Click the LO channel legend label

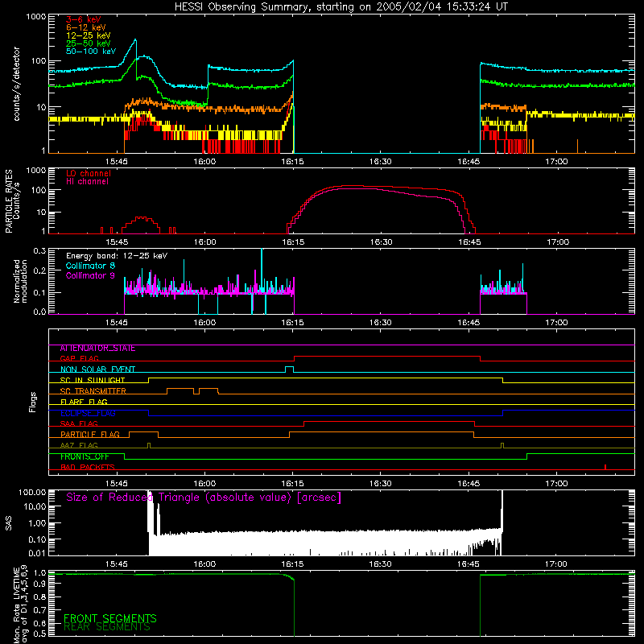pos(89,173)
